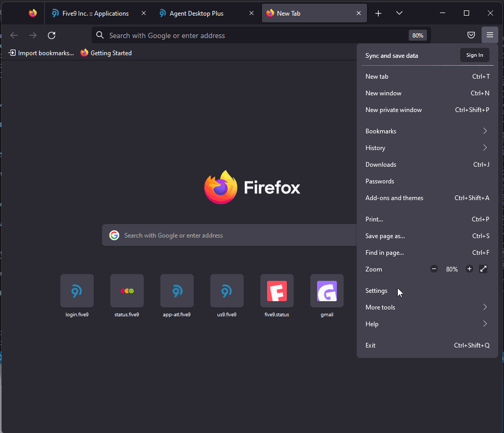Click Sign In button in menu
Image resolution: width=504 pixels, height=433 pixels.
click(x=474, y=55)
